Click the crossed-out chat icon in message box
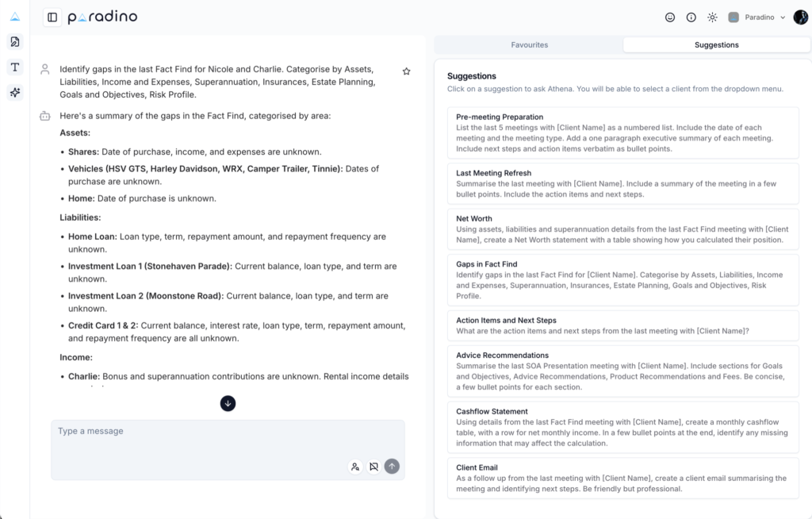 coord(373,467)
